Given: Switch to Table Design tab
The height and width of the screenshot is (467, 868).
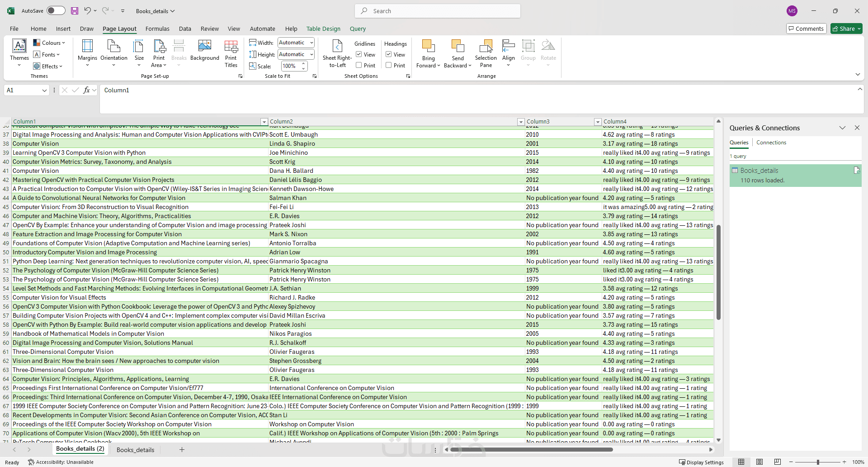Looking at the screenshot, I should click(x=323, y=29).
